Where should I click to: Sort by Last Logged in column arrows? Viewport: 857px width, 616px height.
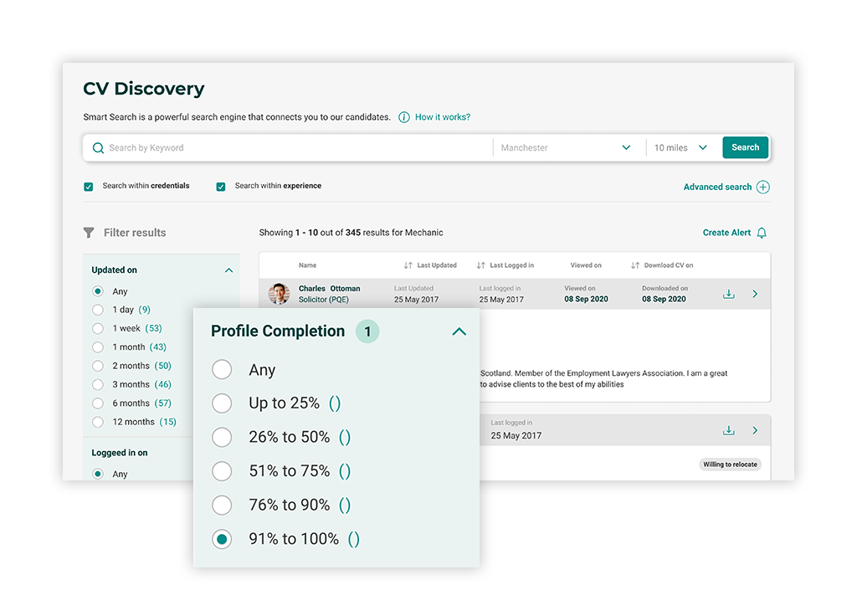(x=480, y=265)
